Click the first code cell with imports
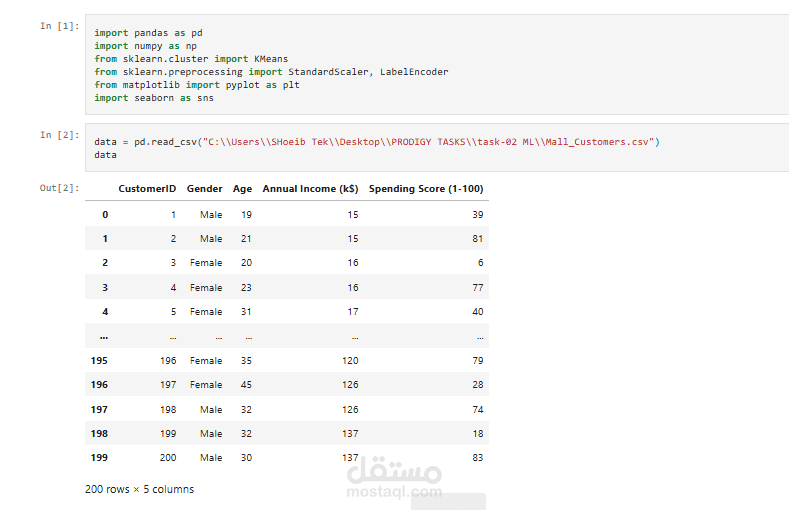Screen dimensions: 789x510 pyautogui.click(x=437, y=65)
